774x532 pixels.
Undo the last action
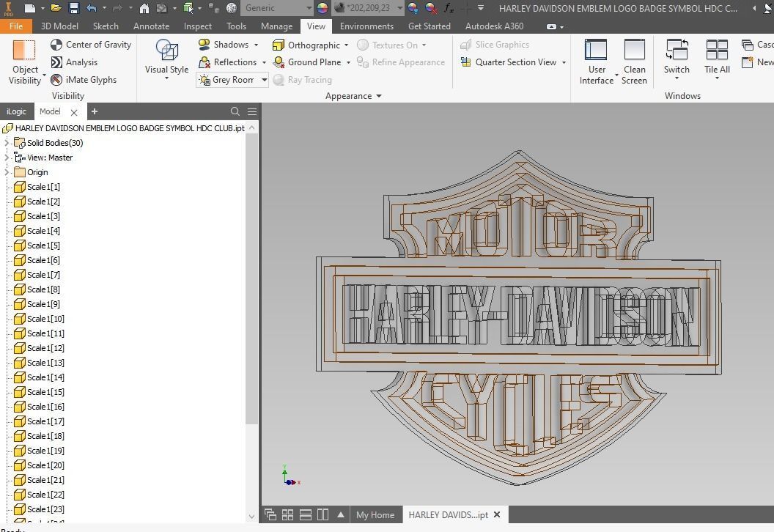(x=92, y=8)
